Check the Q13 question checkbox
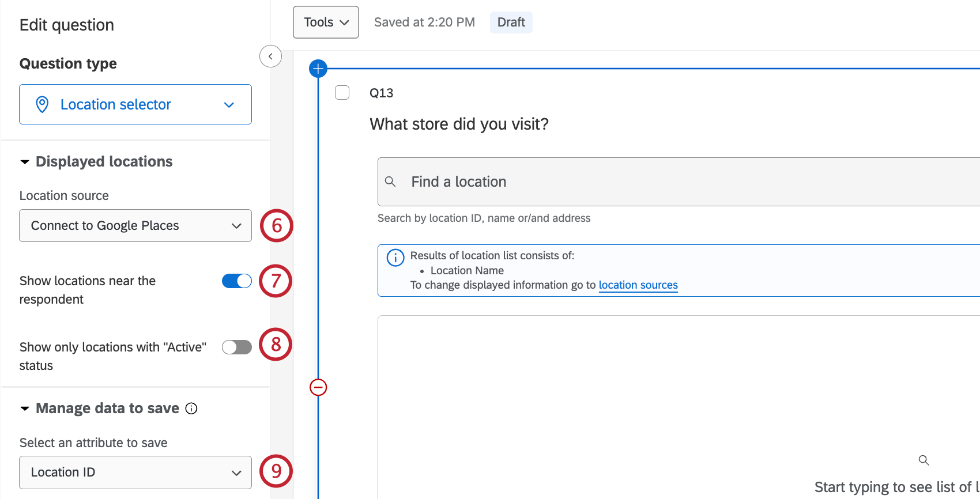The width and height of the screenshot is (980, 499). (x=342, y=93)
